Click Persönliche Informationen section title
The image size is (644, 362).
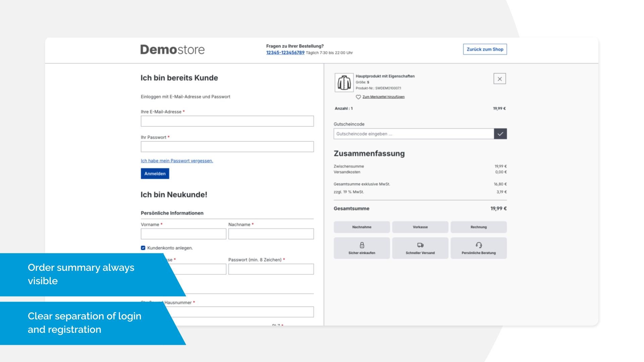tap(172, 213)
